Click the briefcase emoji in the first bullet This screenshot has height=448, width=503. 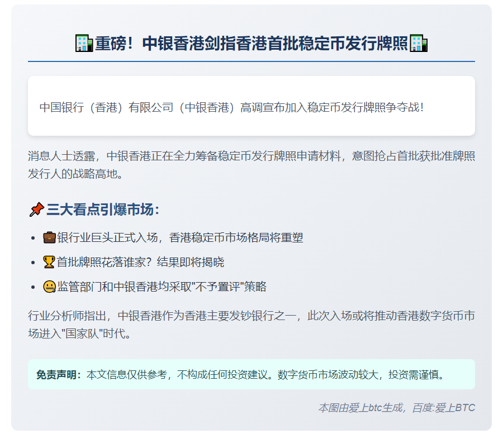click(50, 237)
